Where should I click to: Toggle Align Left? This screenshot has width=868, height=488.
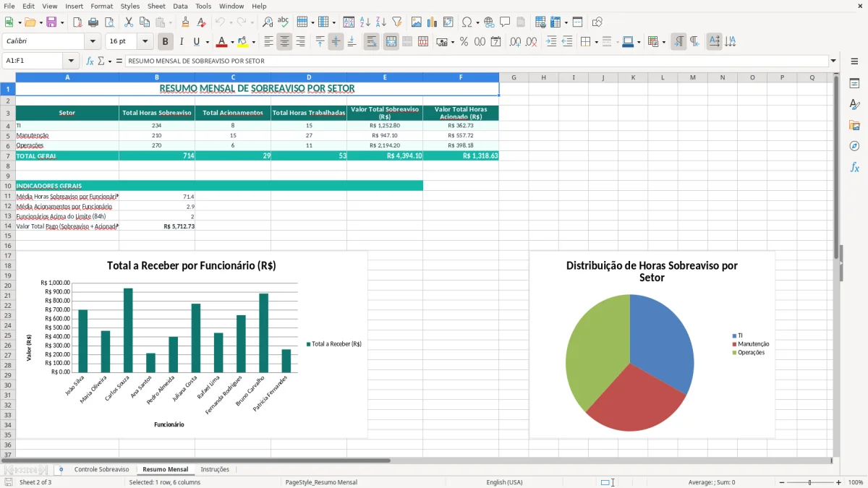coord(268,42)
